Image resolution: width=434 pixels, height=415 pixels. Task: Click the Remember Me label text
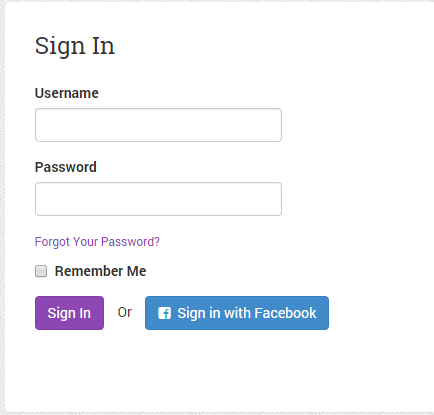[x=100, y=271]
